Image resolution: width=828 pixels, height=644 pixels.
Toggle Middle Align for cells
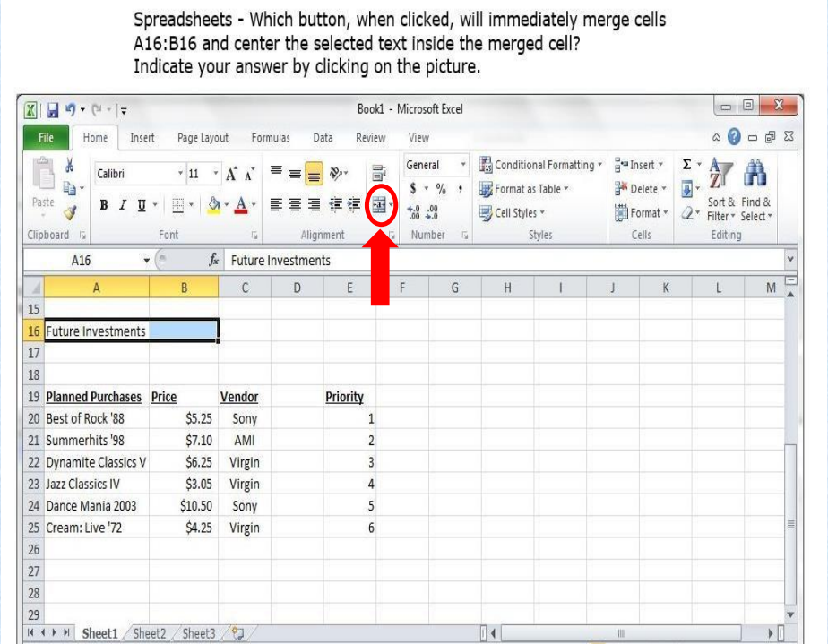click(x=295, y=173)
